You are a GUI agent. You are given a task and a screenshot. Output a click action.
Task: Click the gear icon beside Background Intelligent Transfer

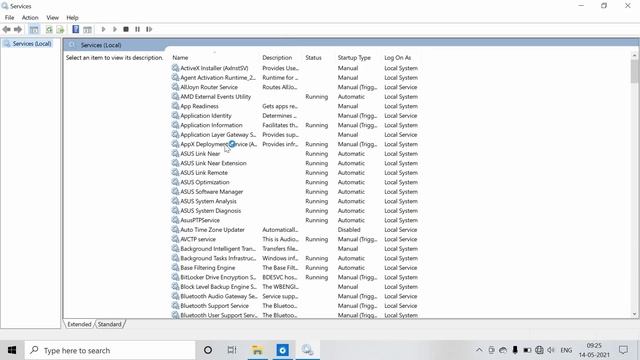(175, 248)
